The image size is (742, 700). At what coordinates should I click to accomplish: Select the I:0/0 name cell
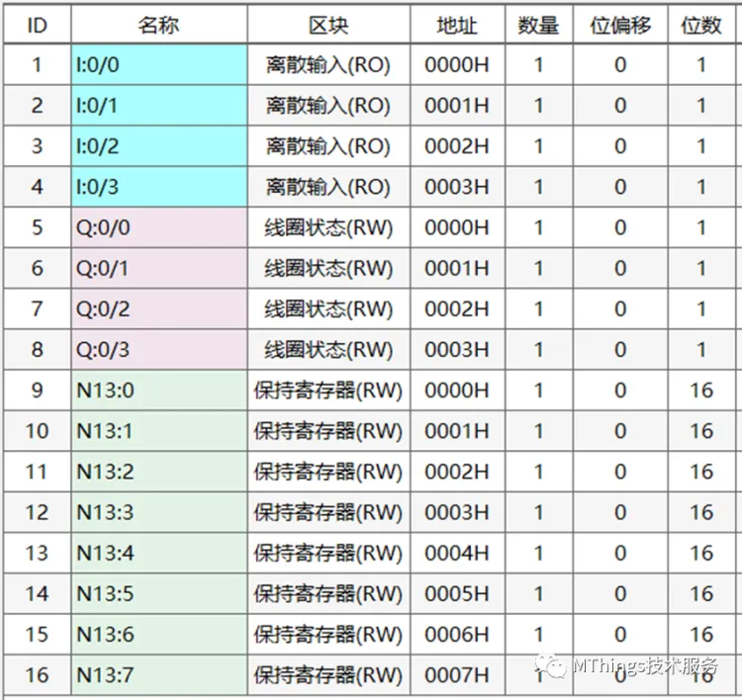pyautogui.click(x=159, y=65)
